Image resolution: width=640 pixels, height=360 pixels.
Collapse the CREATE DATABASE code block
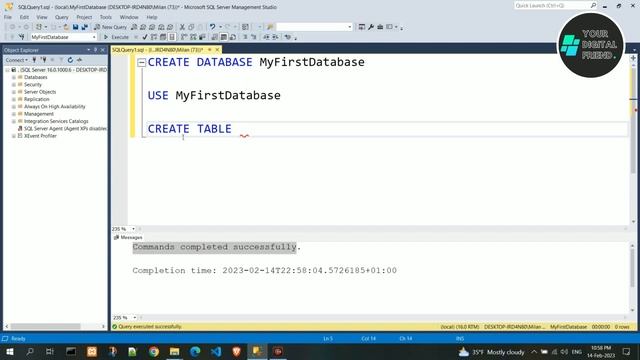(x=141, y=62)
